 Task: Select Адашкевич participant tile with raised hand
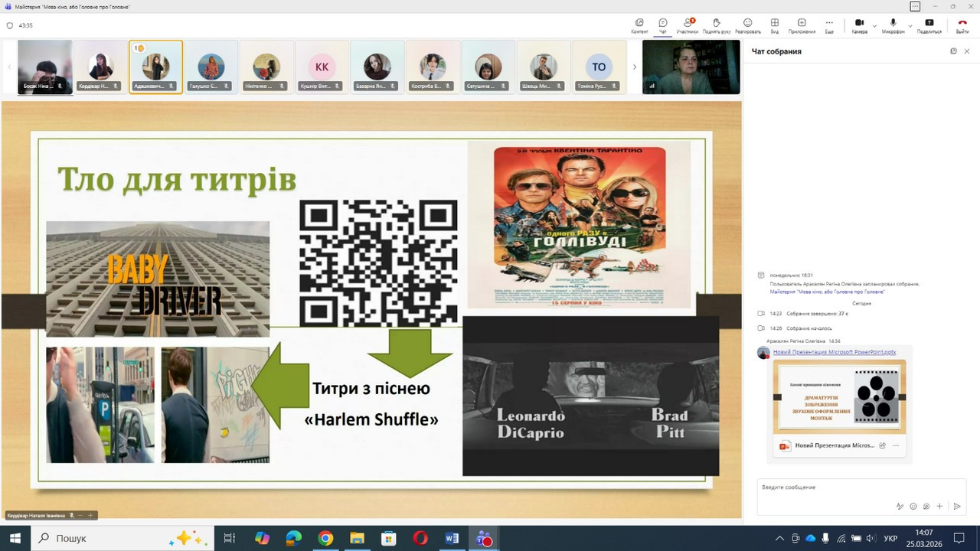click(156, 67)
